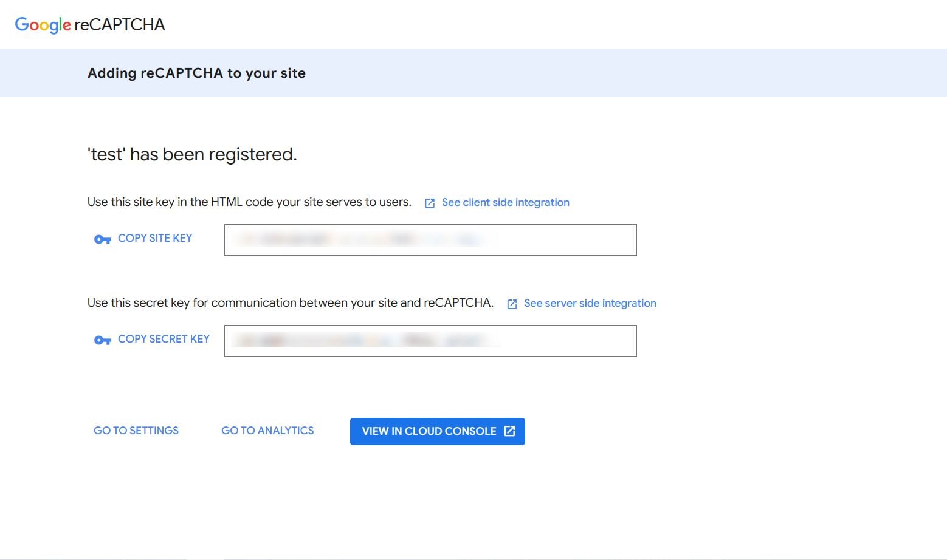Copy the site key using COPY SITE KEY
Image resolution: width=947 pixels, height=560 pixels.
(155, 238)
